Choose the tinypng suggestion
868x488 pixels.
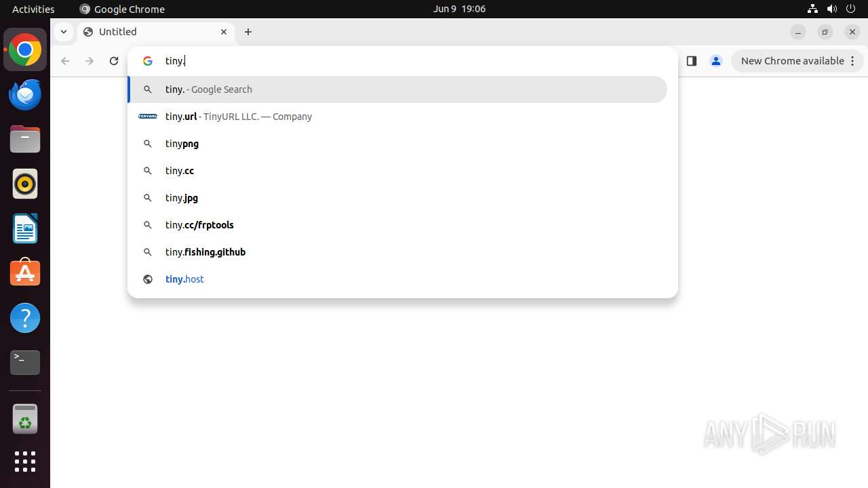[397, 144]
